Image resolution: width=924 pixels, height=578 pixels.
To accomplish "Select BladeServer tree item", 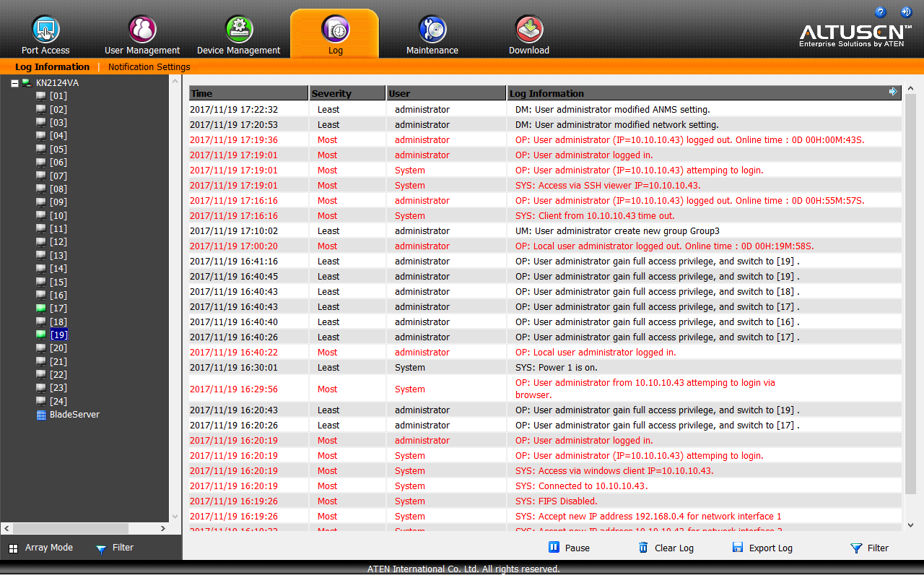I will pyautogui.click(x=74, y=415).
